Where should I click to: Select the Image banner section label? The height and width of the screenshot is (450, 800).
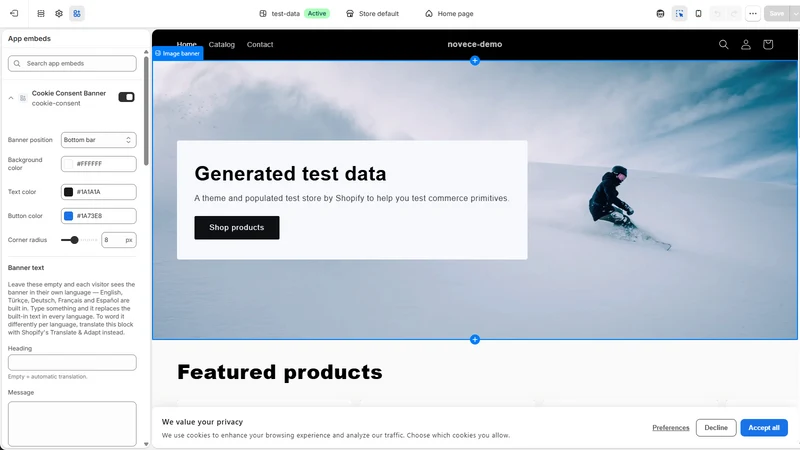178,53
